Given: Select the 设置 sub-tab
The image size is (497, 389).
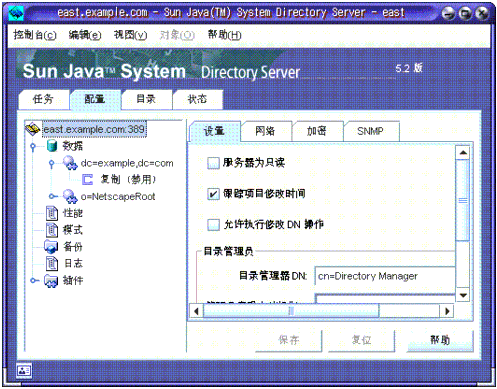Looking at the screenshot, I should click(214, 131).
